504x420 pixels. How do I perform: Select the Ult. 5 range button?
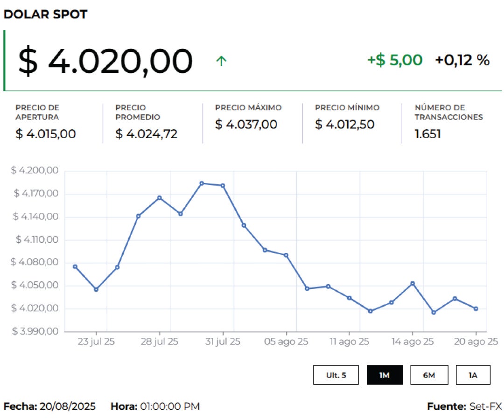336,375
